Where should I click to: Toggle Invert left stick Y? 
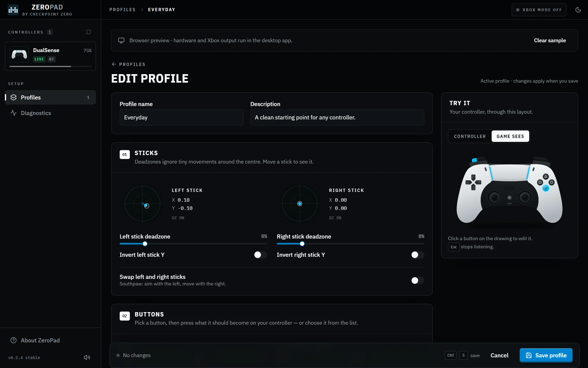pos(260,255)
